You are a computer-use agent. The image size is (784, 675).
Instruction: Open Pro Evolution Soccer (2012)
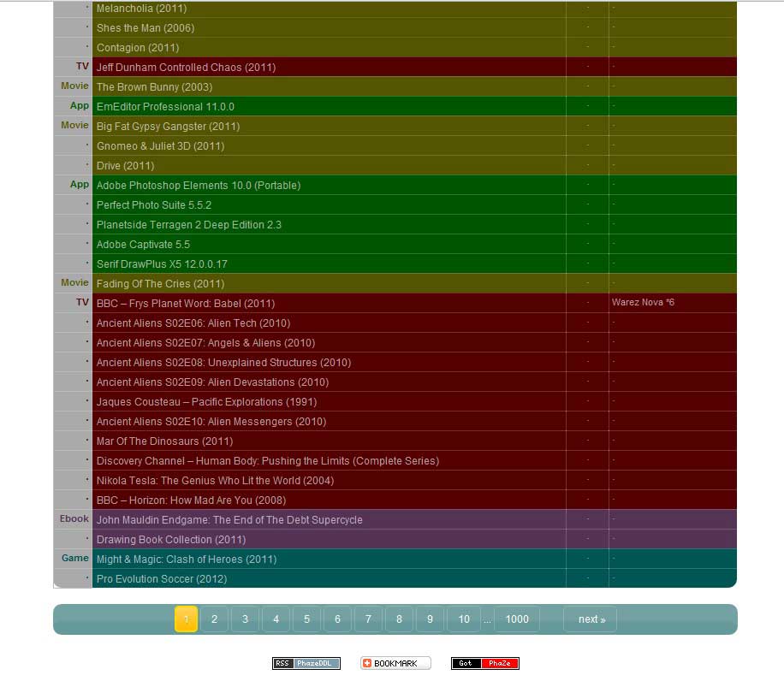point(162,579)
